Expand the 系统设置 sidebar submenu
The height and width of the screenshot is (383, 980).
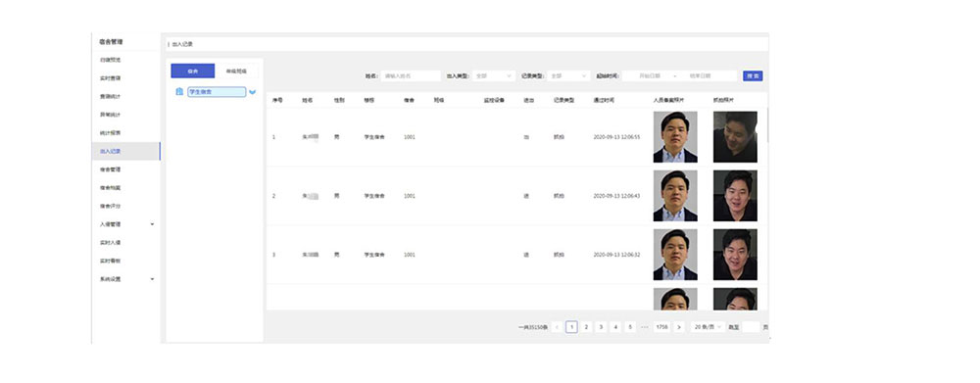(x=152, y=279)
